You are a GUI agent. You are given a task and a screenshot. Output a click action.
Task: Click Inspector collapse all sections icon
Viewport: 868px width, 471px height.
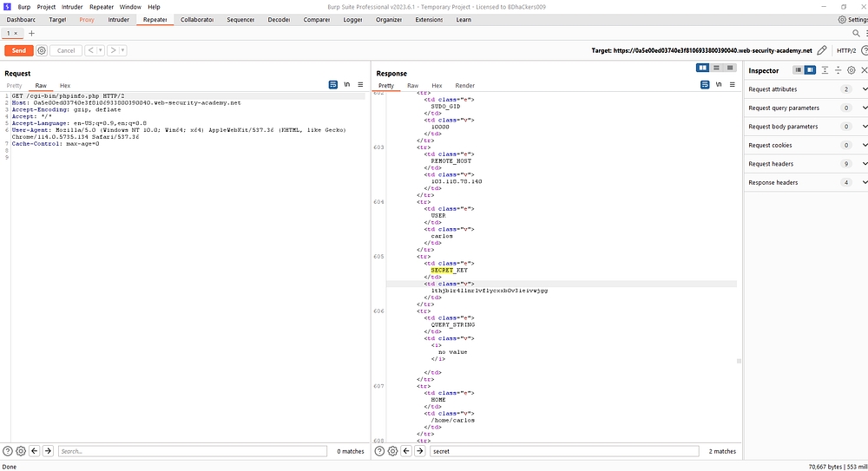point(838,70)
